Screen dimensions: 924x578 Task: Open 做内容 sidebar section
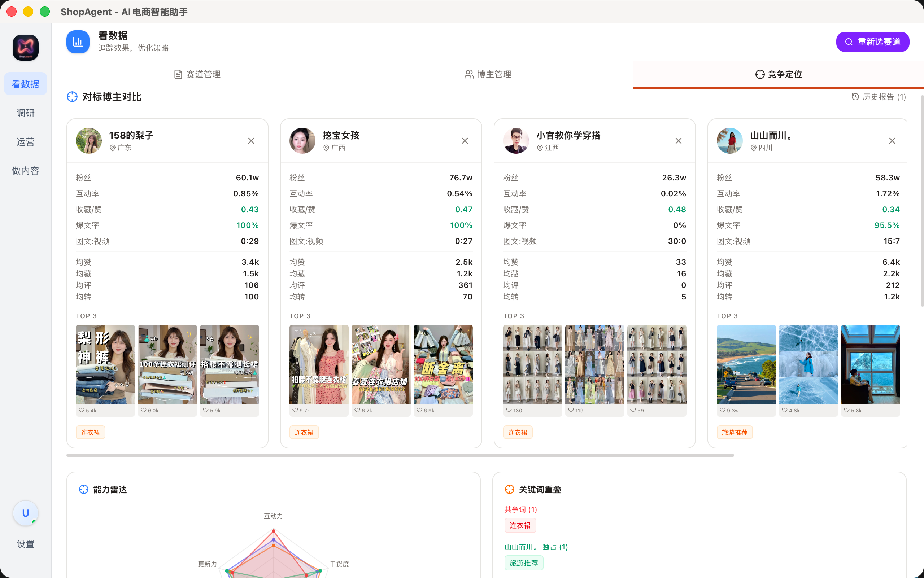pyautogui.click(x=25, y=171)
